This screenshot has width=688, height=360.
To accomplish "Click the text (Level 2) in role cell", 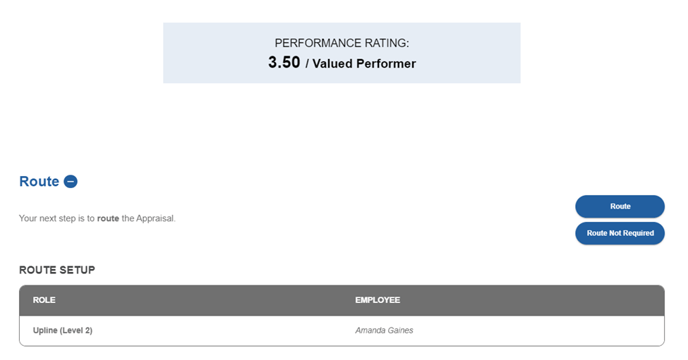I will (x=76, y=331).
